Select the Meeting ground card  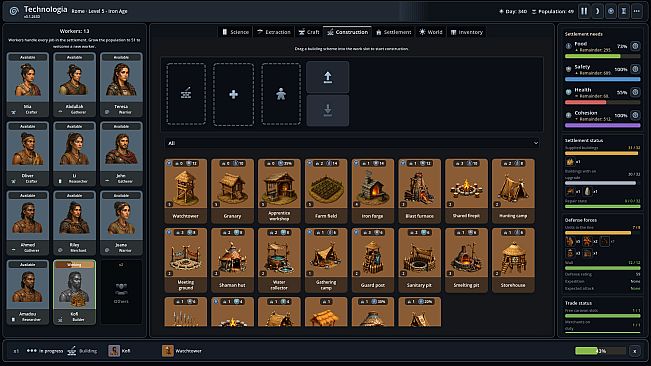[x=185, y=260]
